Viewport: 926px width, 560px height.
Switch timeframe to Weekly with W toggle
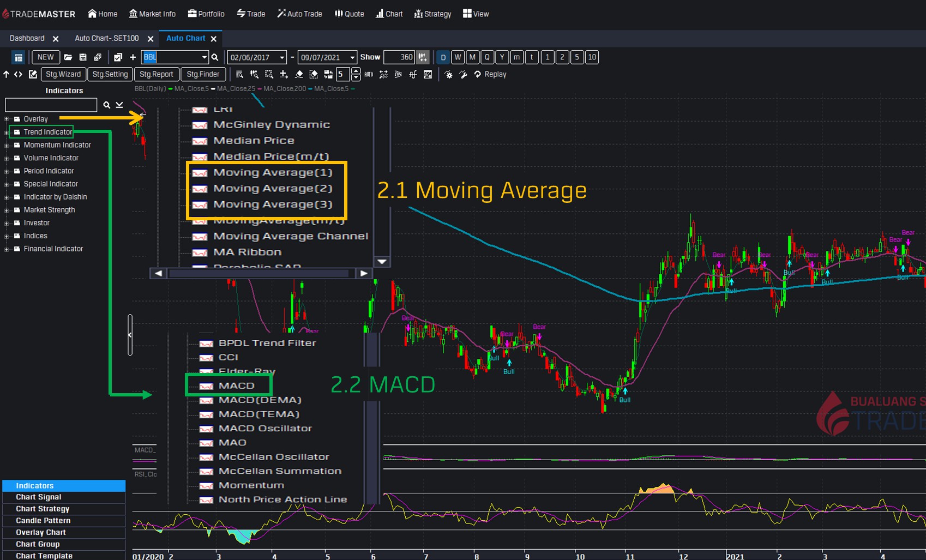pos(458,57)
